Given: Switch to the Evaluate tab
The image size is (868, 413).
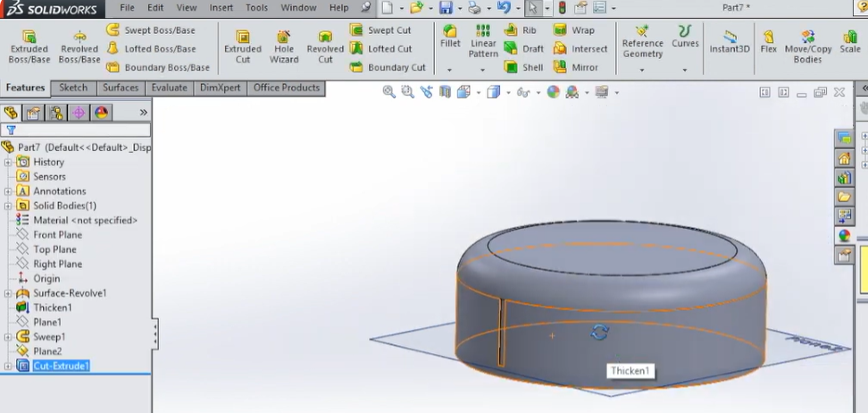Looking at the screenshot, I should [x=169, y=88].
